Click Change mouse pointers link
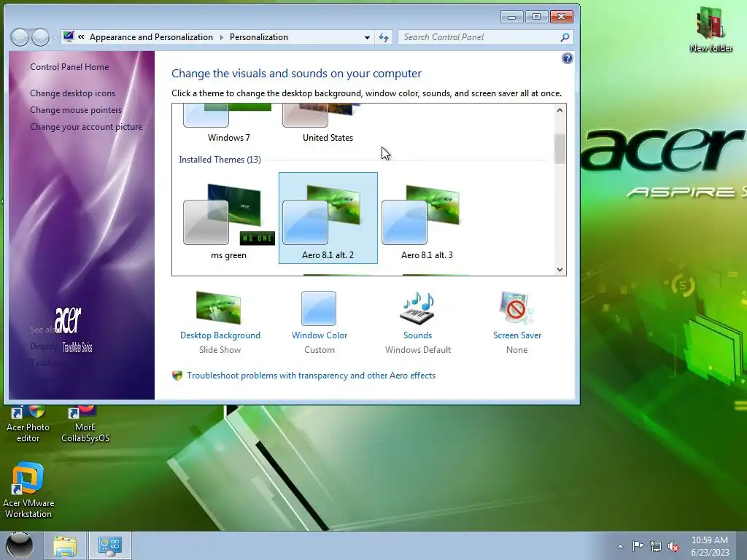The width and height of the screenshot is (747, 560). pyautogui.click(x=76, y=110)
